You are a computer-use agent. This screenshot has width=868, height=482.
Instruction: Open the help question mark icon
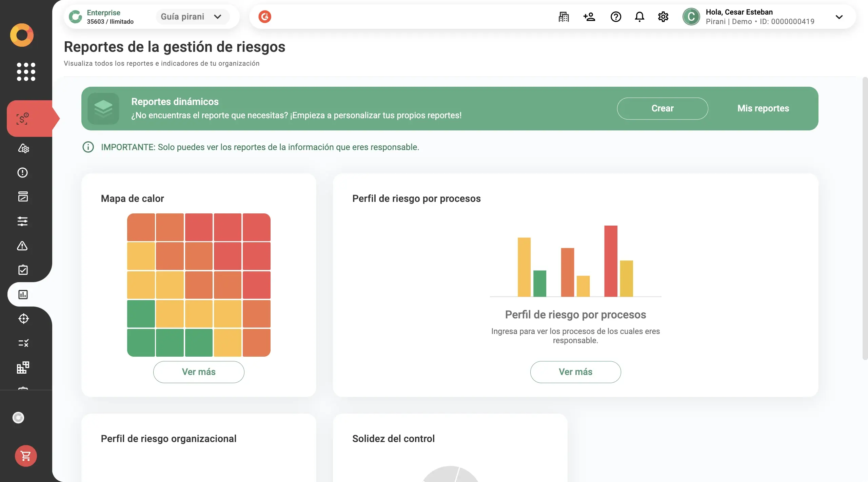coord(615,17)
